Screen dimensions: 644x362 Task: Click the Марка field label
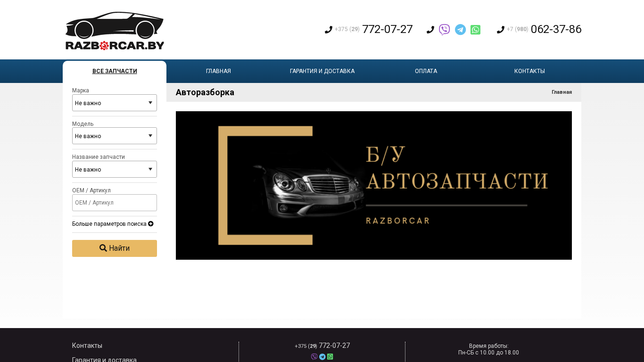click(81, 90)
